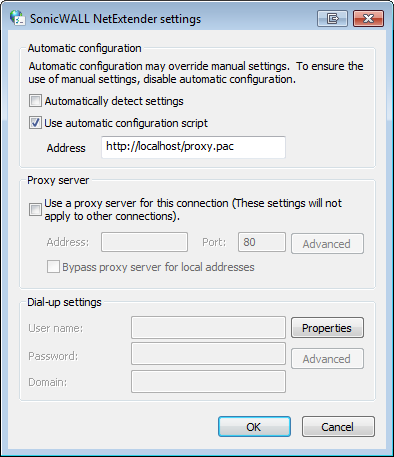Click the User name input field
This screenshot has width=394, height=457.
tap(208, 328)
